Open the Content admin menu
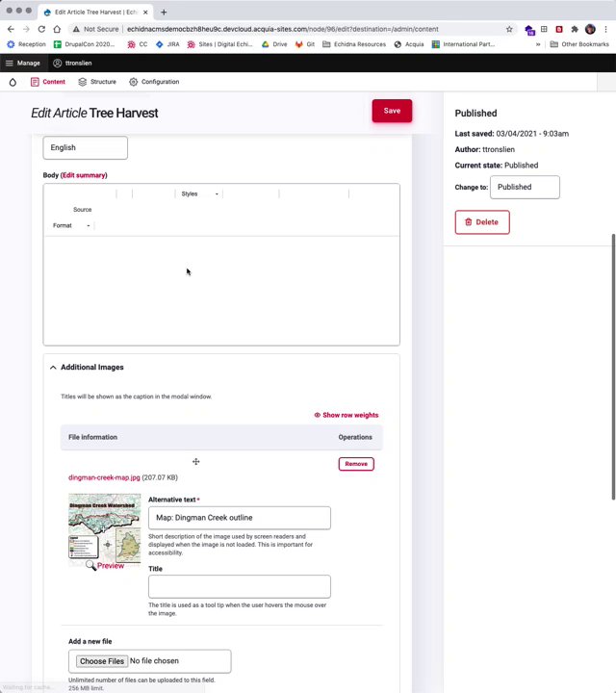This screenshot has width=616, height=693. 48,82
